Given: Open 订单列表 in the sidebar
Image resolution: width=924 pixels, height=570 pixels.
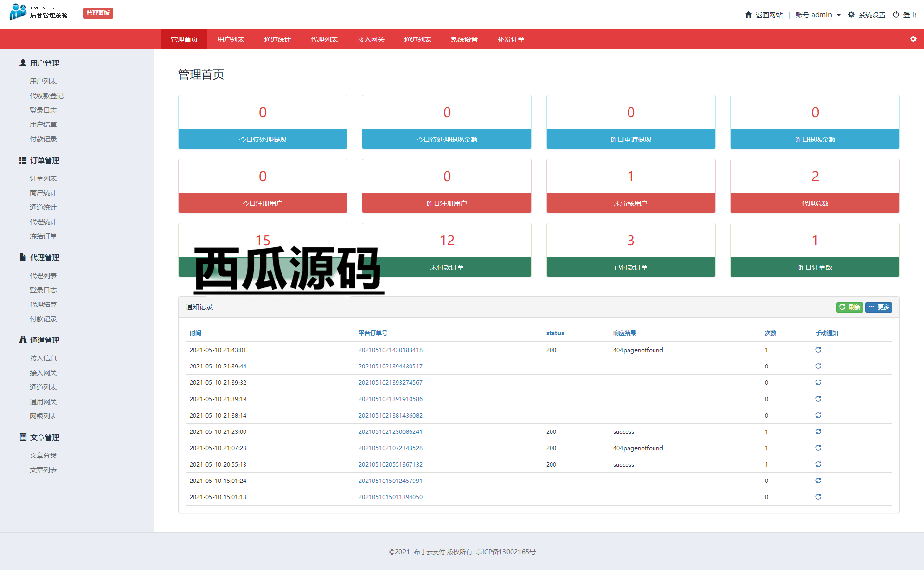Looking at the screenshot, I should pos(43,178).
